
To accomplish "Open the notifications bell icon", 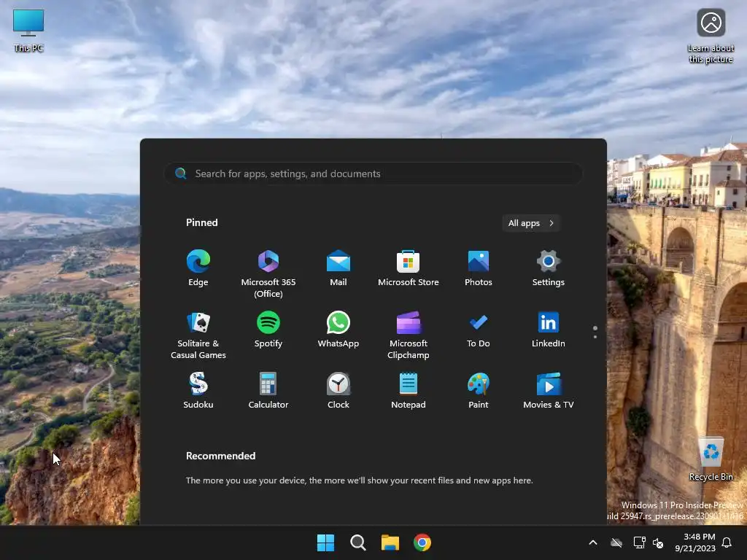I will coord(727,542).
